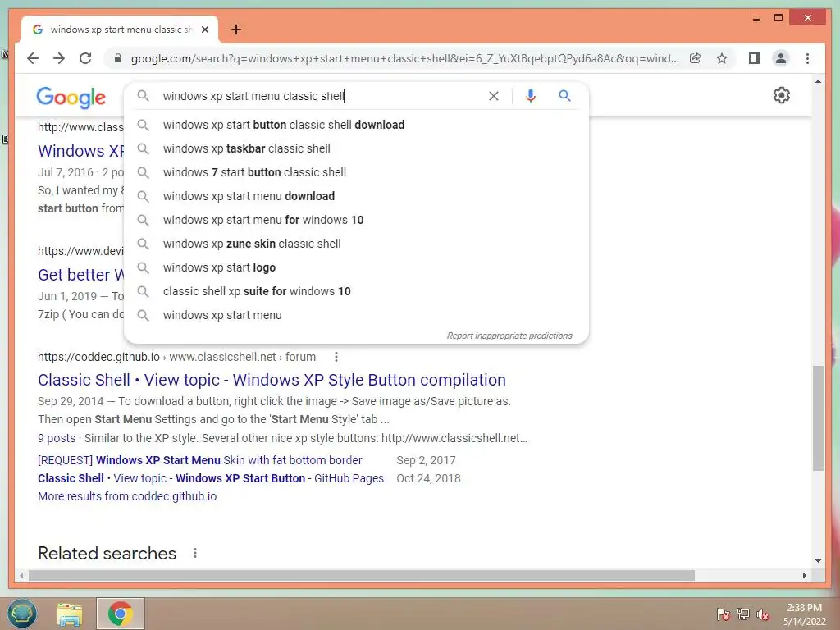
Task: Go back using the browser back arrow
Action: 33,58
